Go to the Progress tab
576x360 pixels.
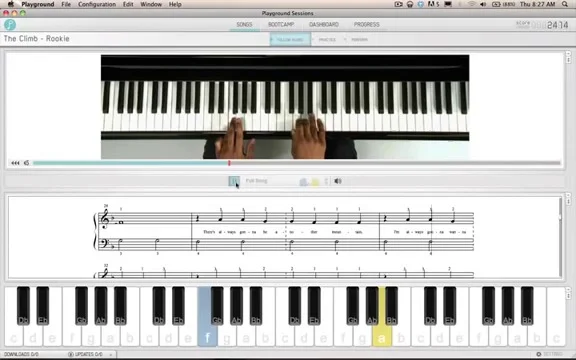[x=367, y=25]
